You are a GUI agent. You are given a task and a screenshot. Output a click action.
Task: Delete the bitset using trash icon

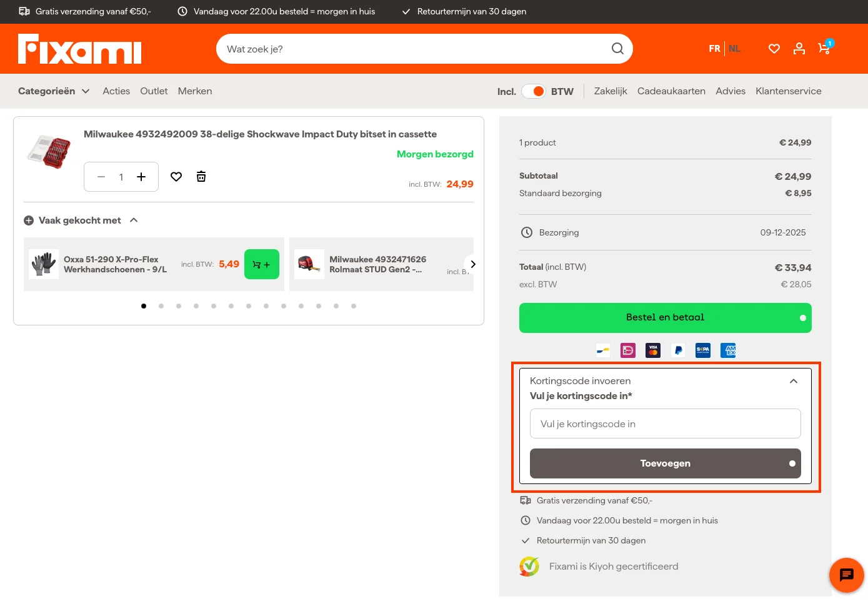201,177
